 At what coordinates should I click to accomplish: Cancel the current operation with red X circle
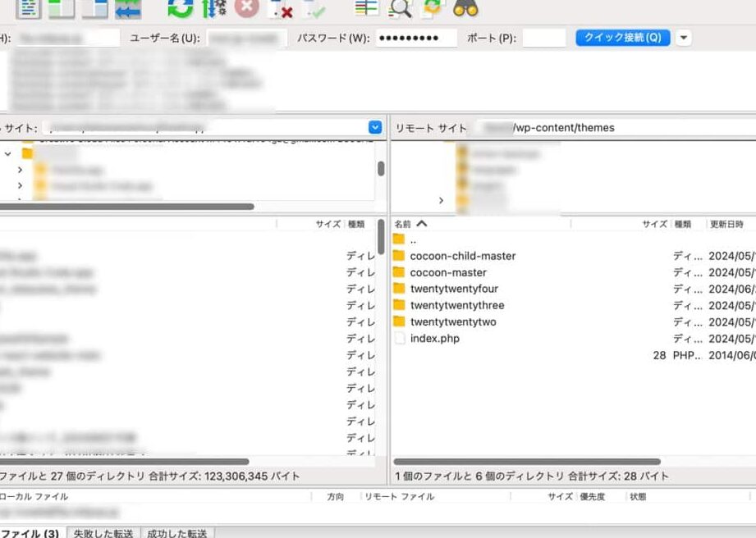247,8
